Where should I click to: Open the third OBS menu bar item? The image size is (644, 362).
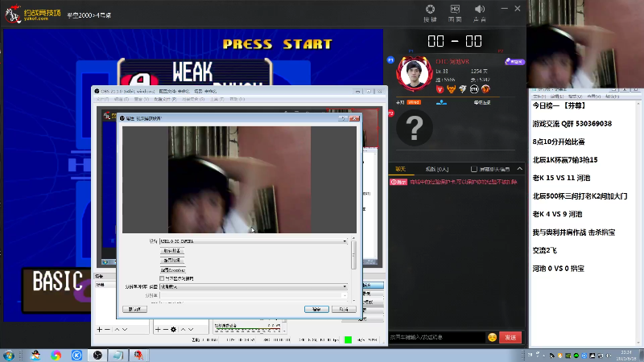pyautogui.click(x=142, y=99)
